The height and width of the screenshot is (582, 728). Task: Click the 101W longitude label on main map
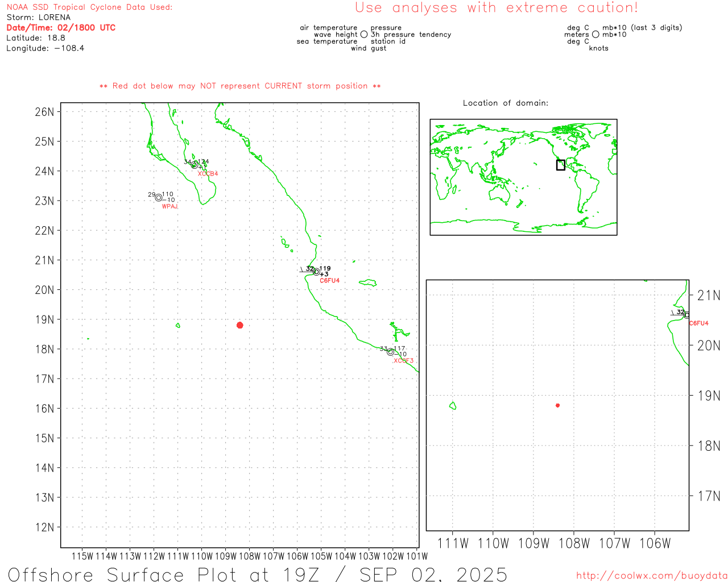417,556
